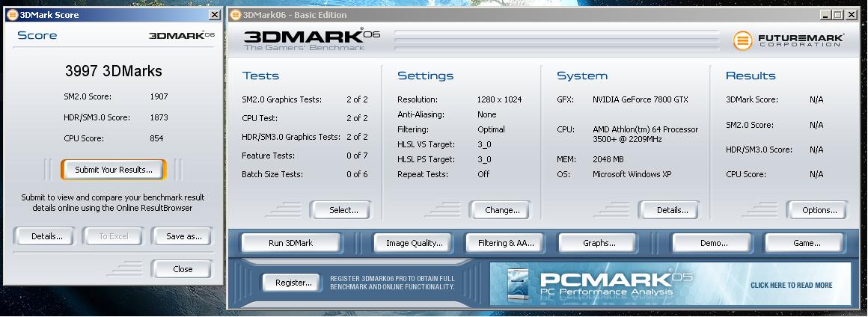This screenshot has height=317, width=868.
Task: Launch the Game mode
Action: coord(807,243)
